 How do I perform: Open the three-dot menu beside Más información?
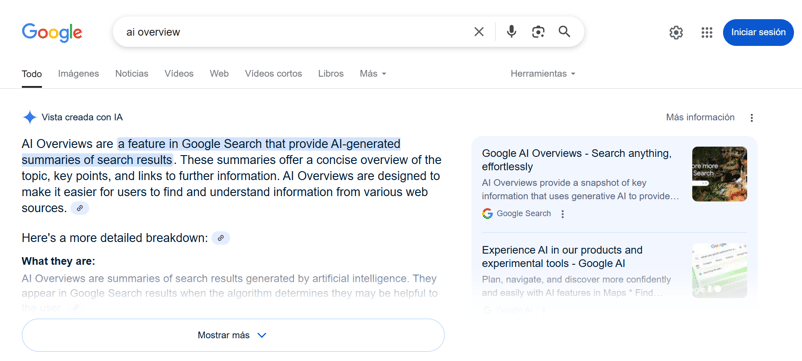[751, 118]
